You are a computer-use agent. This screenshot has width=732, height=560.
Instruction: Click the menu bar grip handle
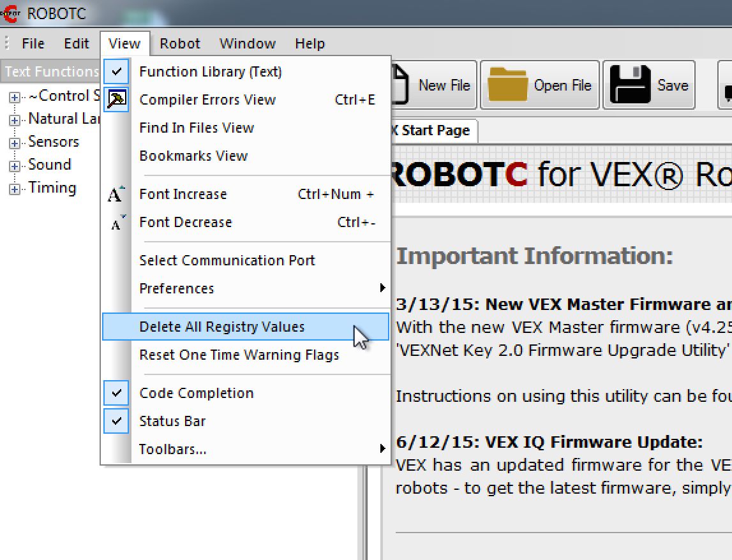[x=6, y=43]
